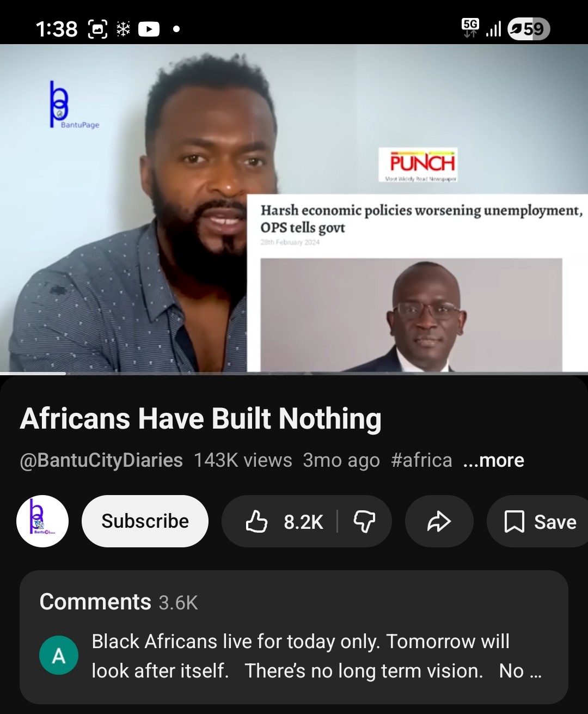Open the BantuCityDiaries channel avatar
Screen dimensions: 588x714
42,521
